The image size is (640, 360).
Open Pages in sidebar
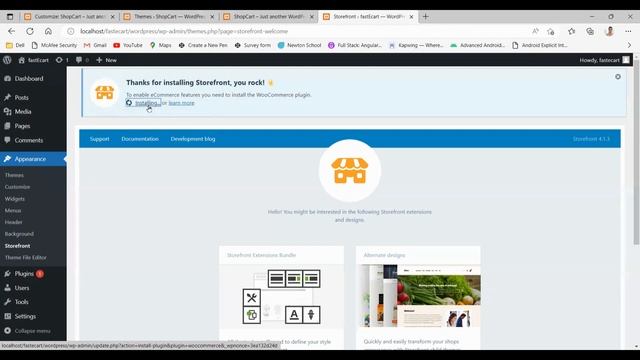(33, 126)
